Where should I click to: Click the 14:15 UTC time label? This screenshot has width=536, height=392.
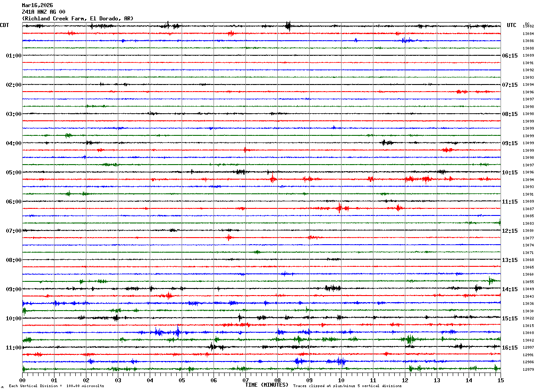(510, 289)
